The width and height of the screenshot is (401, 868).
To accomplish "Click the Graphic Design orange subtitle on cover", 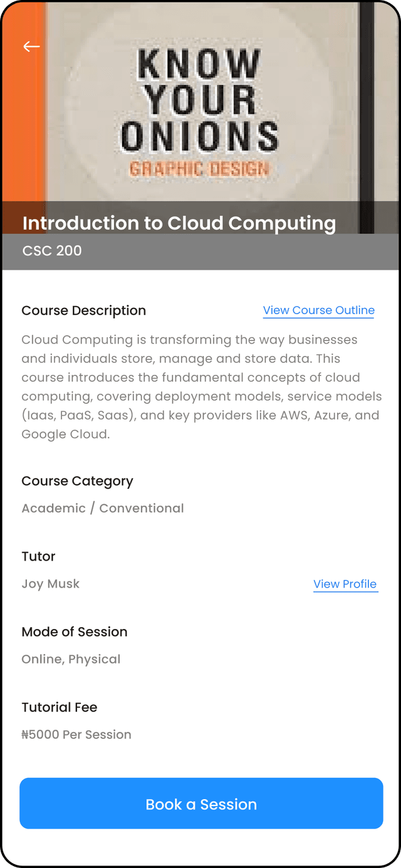I will [x=199, y=168].
